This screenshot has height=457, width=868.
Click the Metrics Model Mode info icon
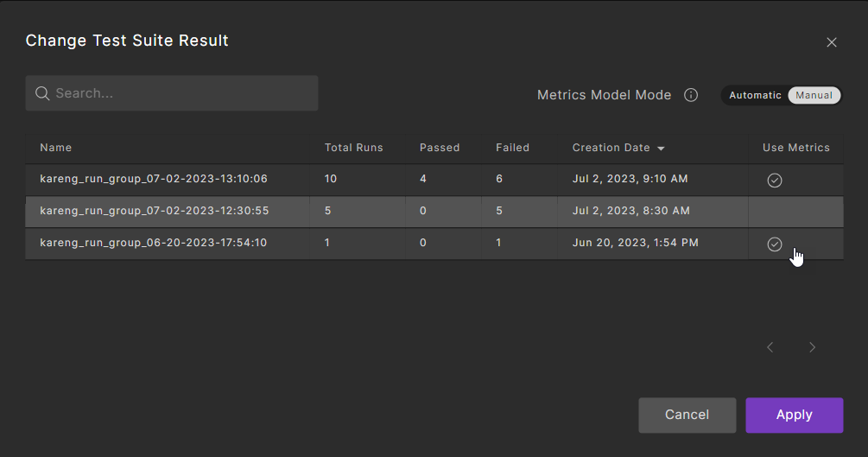coord(691,95)
